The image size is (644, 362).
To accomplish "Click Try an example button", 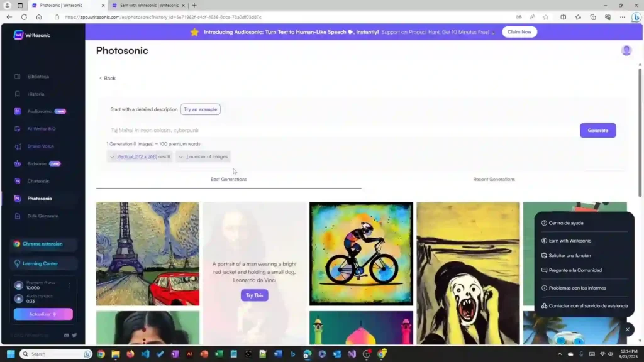I will (x=201, y=109).
